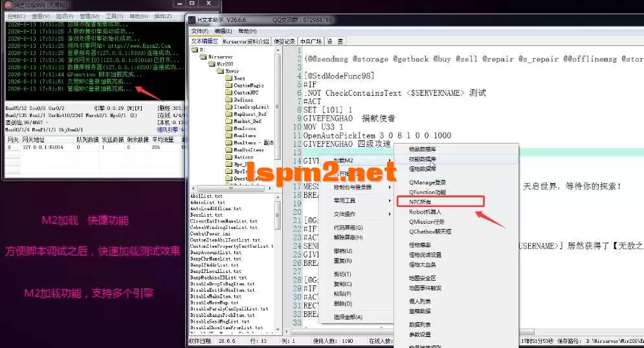The image size is (644, 348).
Task: Open 查看(V) menu in engine window
Action: click(40, 16)
